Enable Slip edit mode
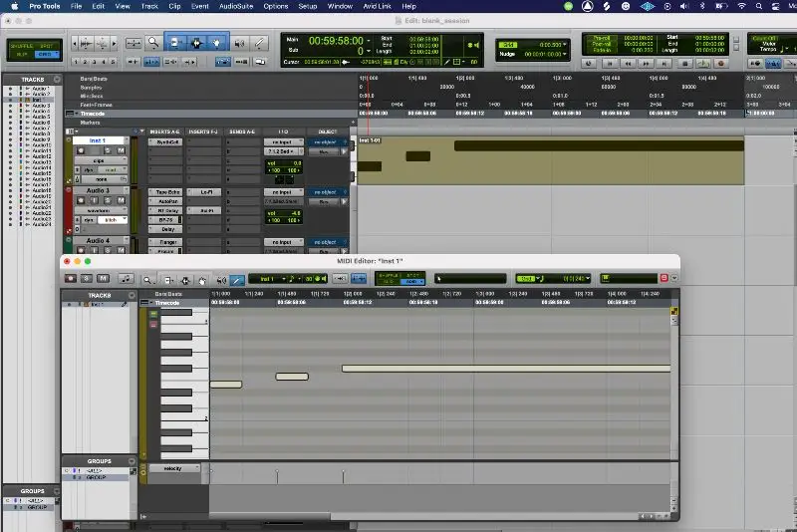Image resolution: width=797 pixels, height=532 pixels. [22, 54]
